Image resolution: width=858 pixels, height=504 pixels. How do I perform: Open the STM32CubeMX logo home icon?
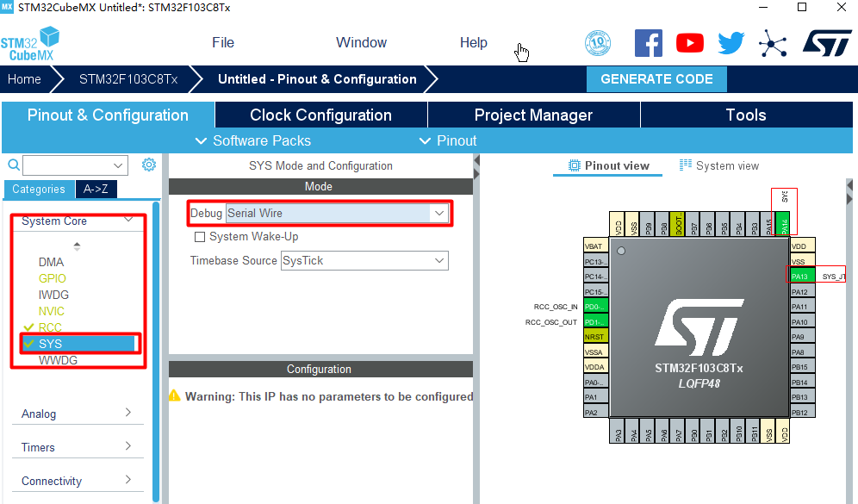(x=30, y=44)
